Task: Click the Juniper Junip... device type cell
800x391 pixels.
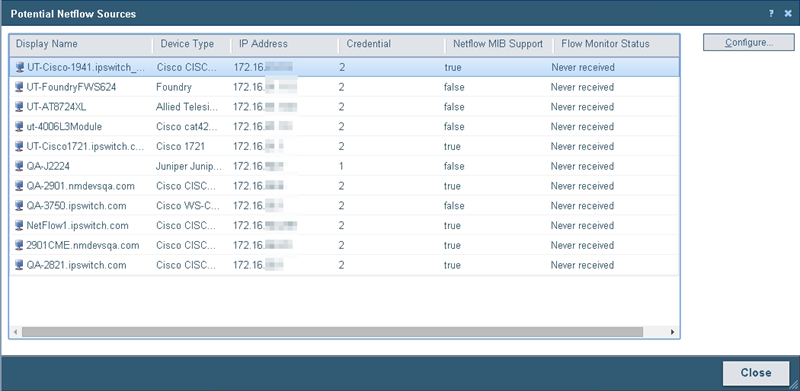Action: (x=189, y=166)
